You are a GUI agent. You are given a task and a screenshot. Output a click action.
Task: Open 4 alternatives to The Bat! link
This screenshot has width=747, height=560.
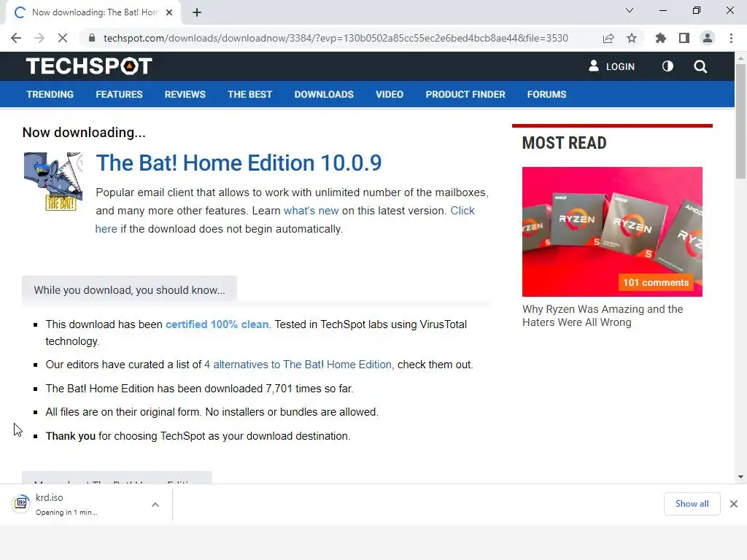click(298, 365)
